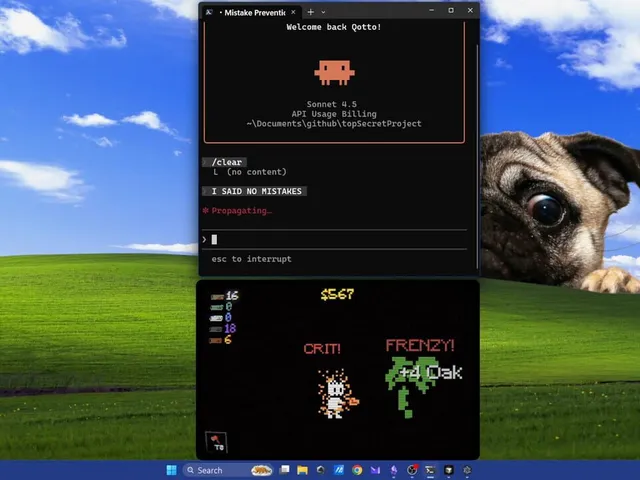Click the purple log counter showing 18
Viewport: 640px width, 480px height.
tap(223, 329)
